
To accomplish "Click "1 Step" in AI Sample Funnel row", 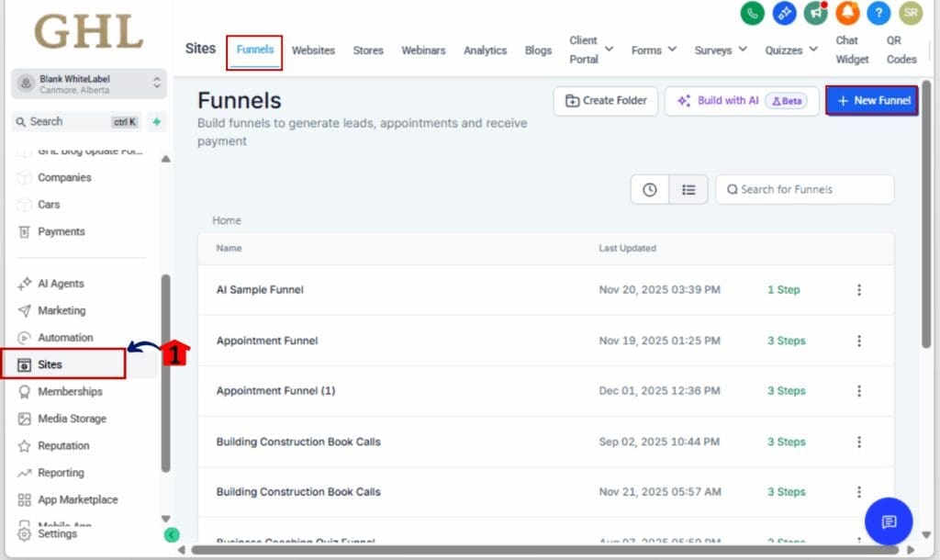I will coord(784,289).
